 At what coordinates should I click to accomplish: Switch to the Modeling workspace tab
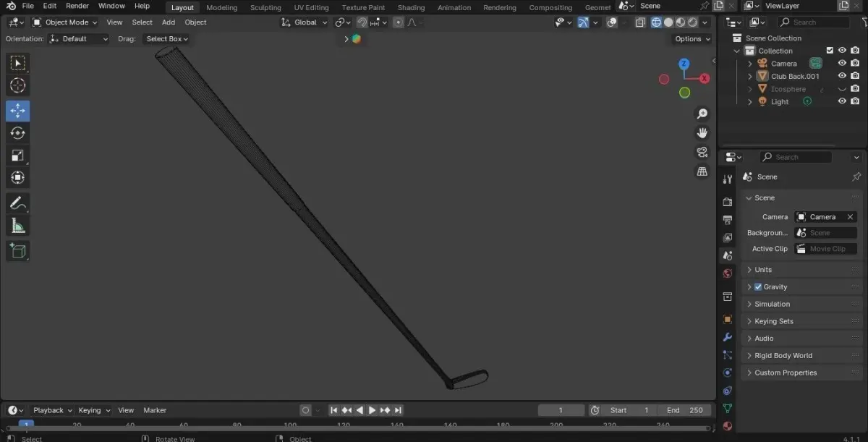point(221,7)
